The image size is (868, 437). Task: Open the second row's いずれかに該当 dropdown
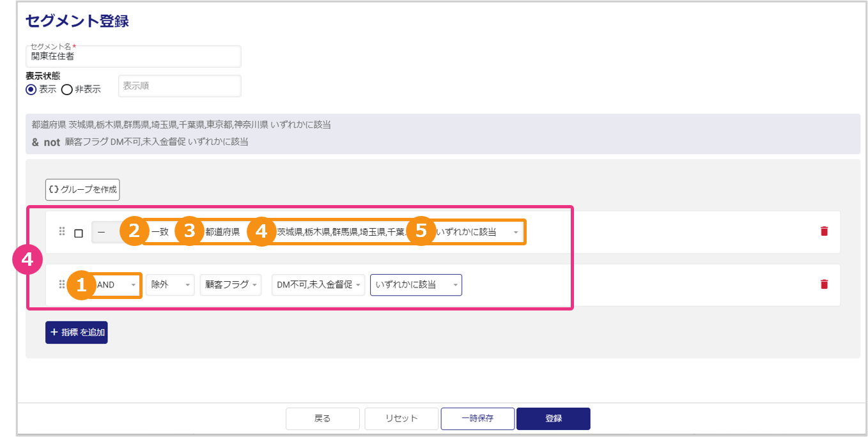click(x=415, y=285)
